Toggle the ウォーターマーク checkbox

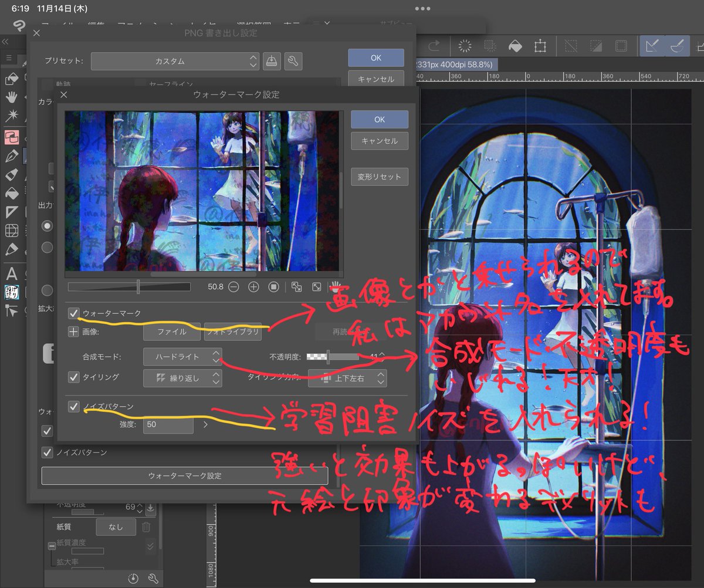74,313
